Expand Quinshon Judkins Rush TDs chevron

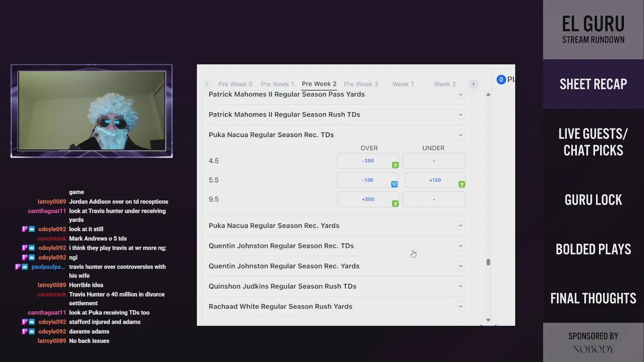pyautogui.click(x=460, y=286)
